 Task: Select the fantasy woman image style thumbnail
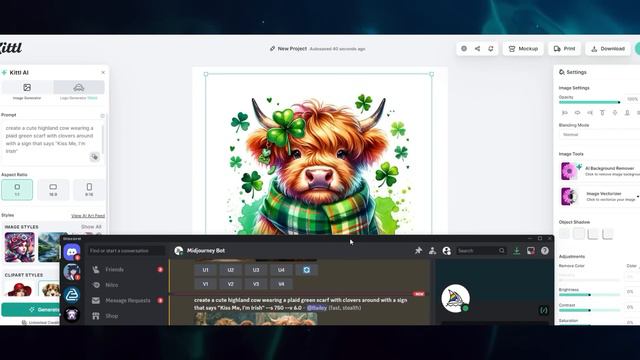(x=20, y=247)
